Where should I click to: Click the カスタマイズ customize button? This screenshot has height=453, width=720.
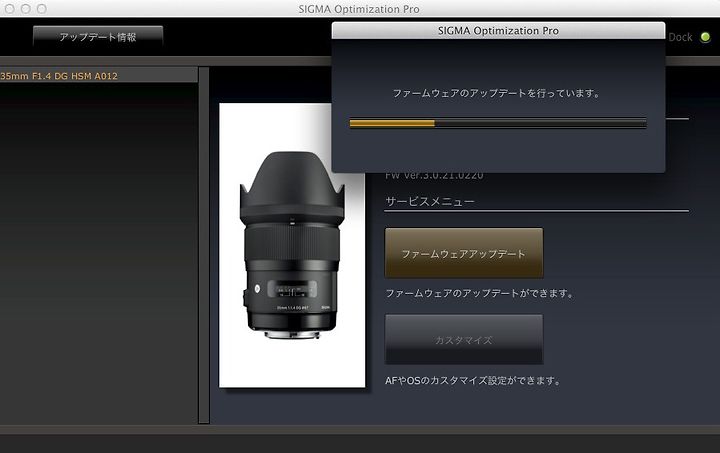coord(464,340)
